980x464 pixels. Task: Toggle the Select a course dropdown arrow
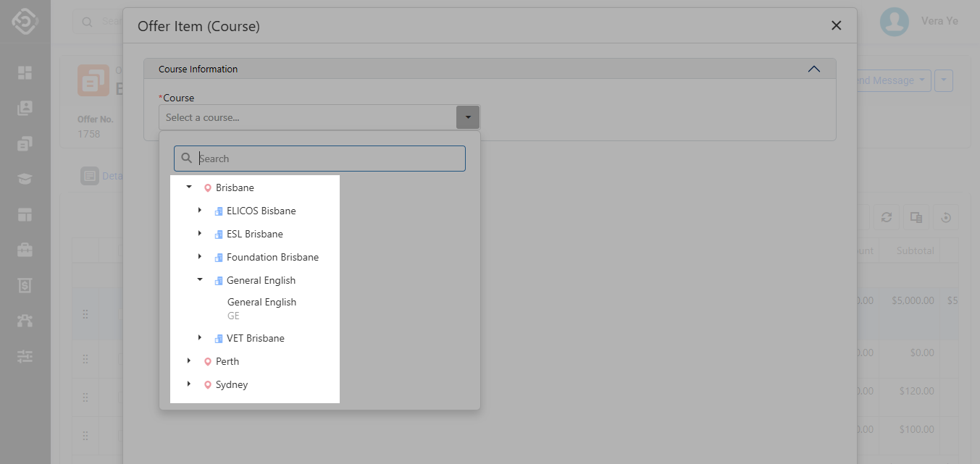468,117
